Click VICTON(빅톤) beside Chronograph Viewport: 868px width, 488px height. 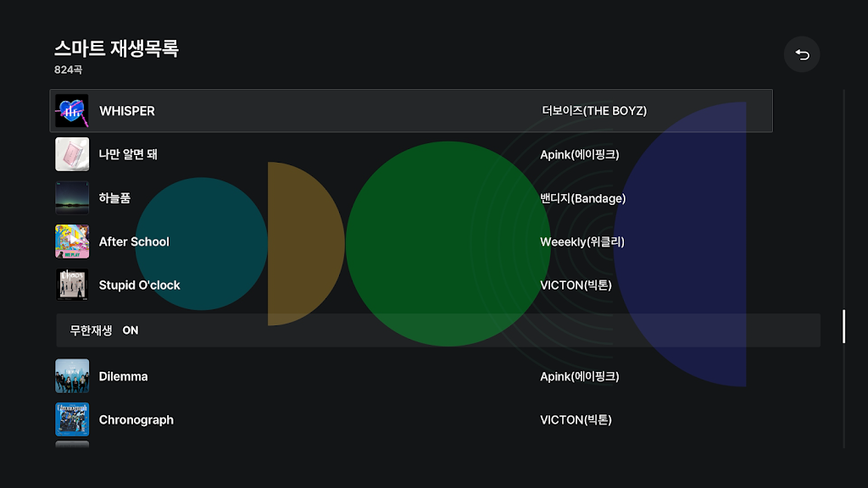pyautogui.click(x=576, y=419)
